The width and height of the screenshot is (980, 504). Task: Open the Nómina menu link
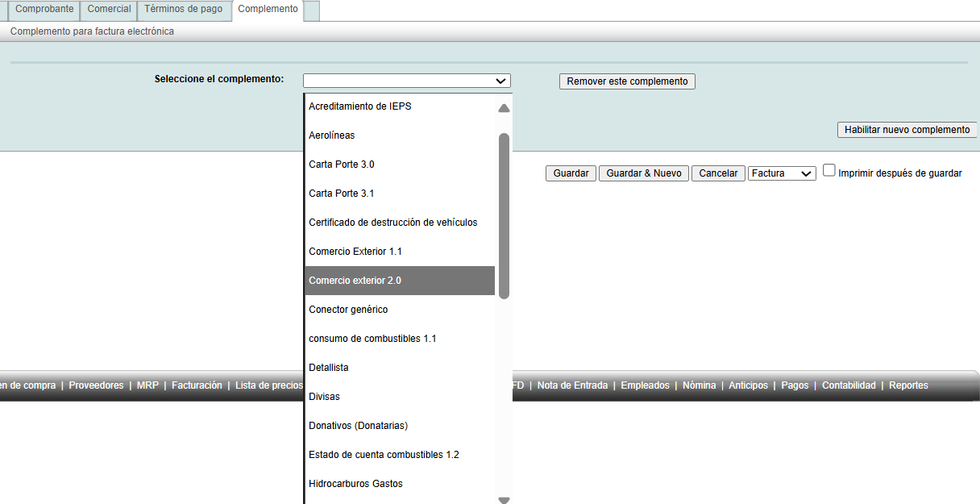pos(699,385)
